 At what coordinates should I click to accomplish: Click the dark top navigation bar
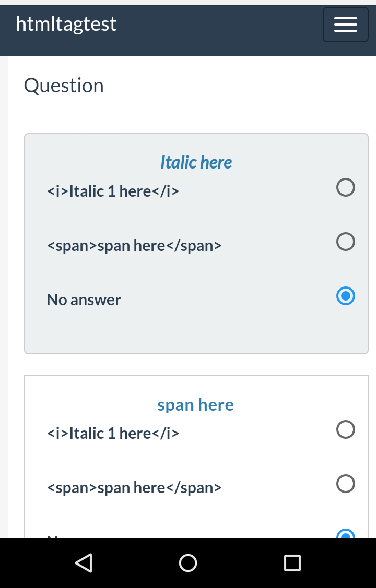219,30
